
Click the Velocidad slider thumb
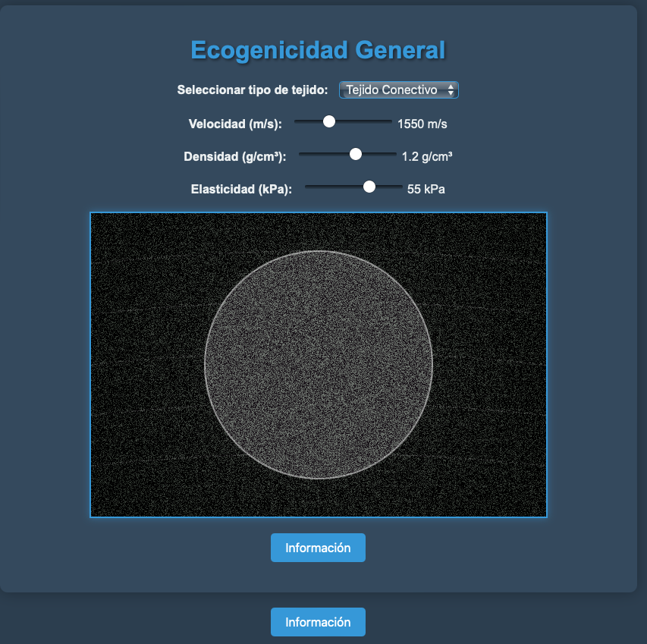(x=329, y=121)
